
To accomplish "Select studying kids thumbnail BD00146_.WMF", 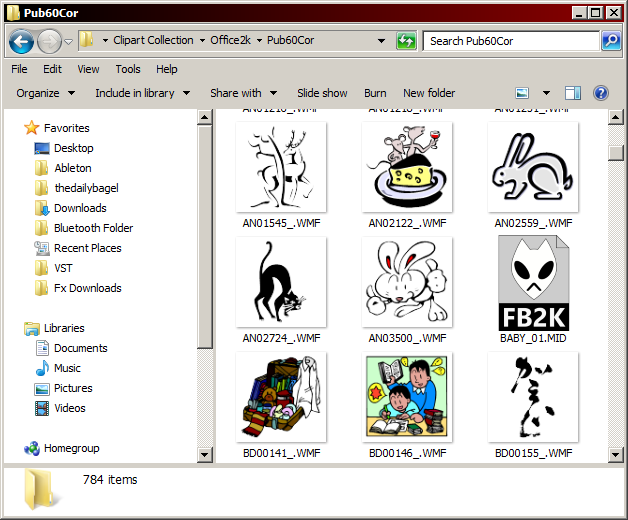I will (407, 397).
